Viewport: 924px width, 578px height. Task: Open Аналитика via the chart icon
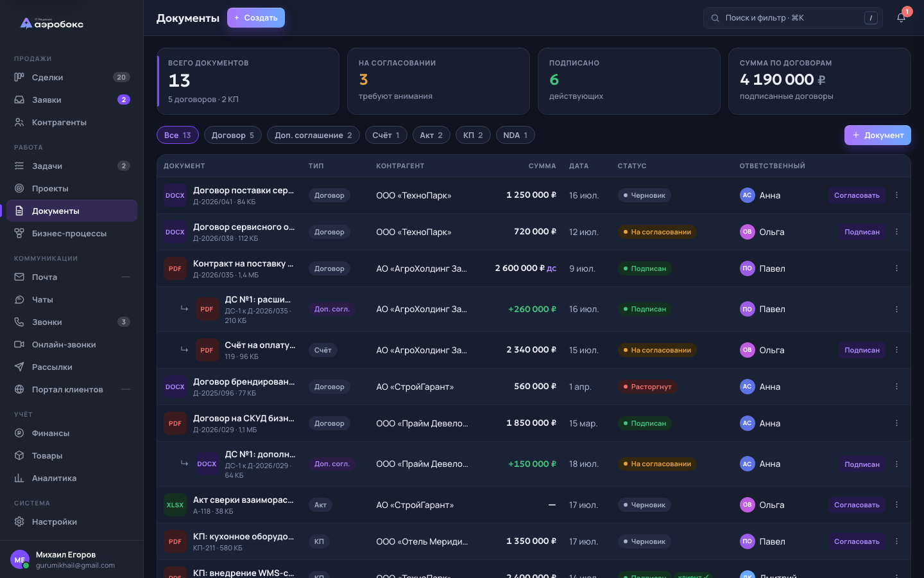pos(19,478)
